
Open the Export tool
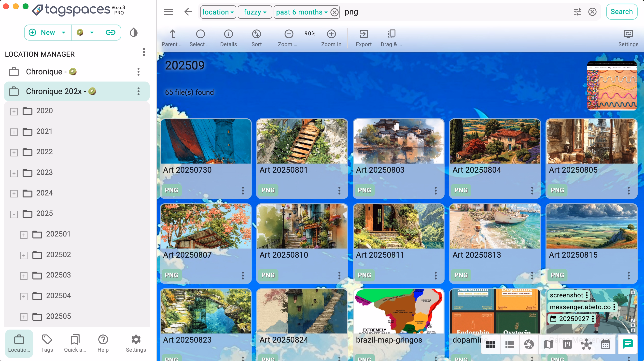coord(364,38)
